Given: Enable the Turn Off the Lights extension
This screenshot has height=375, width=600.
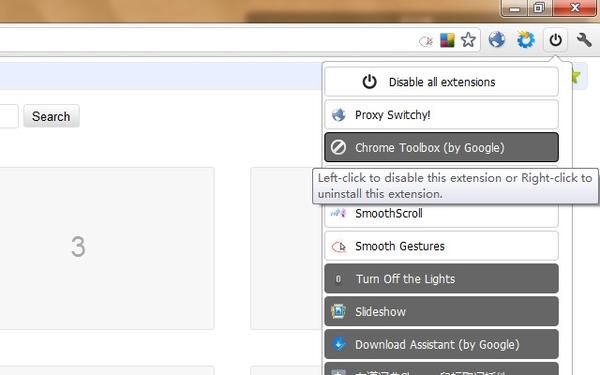Looking at the screenshot, I should (x=441, y=279).
